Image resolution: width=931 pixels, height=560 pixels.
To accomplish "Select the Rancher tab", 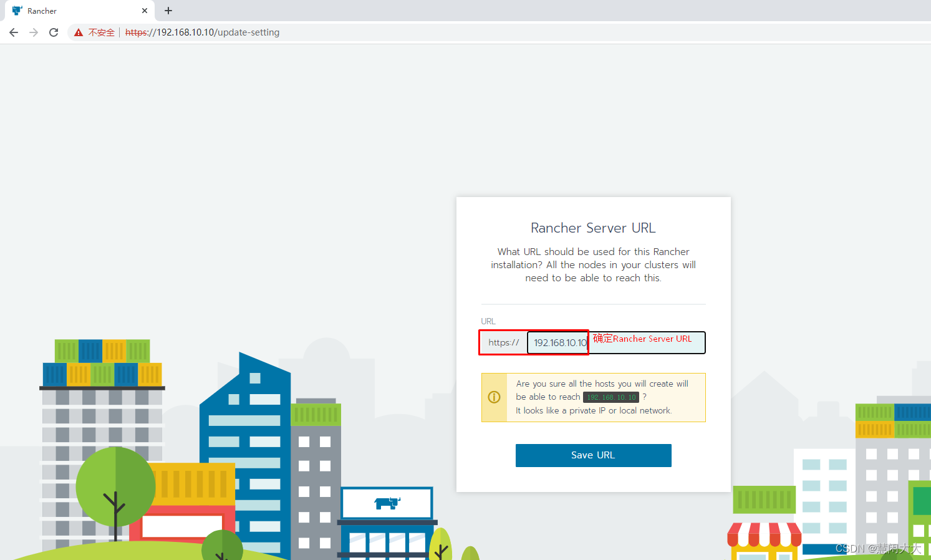I will 79,11.
